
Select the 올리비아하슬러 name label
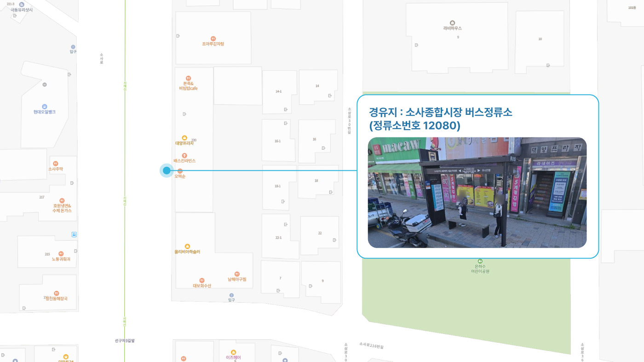(x=187, y=252)
